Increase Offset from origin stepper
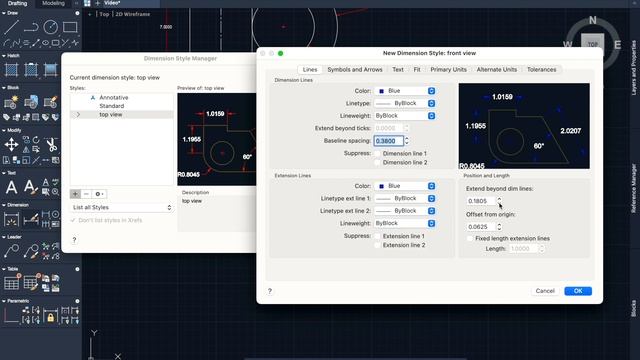This screenshot has width=640, height=360. (x=499, y=224)
